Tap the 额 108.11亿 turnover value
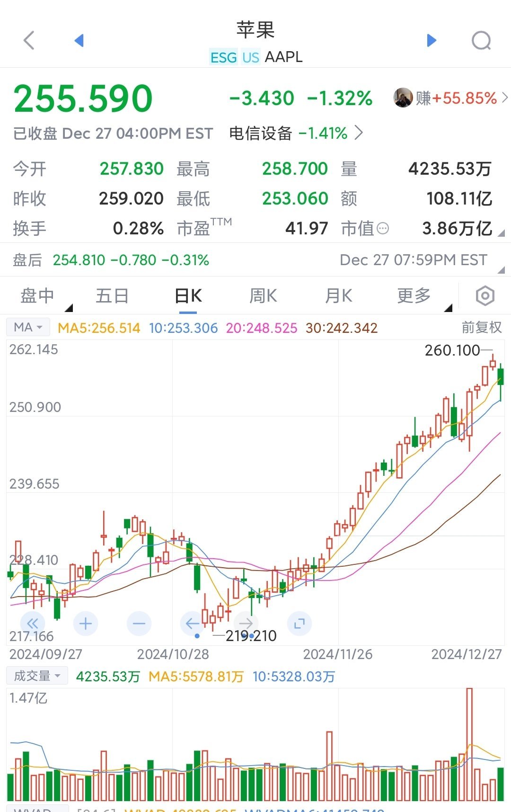This screenshot has height=812, width=511. tap(459, 198)
